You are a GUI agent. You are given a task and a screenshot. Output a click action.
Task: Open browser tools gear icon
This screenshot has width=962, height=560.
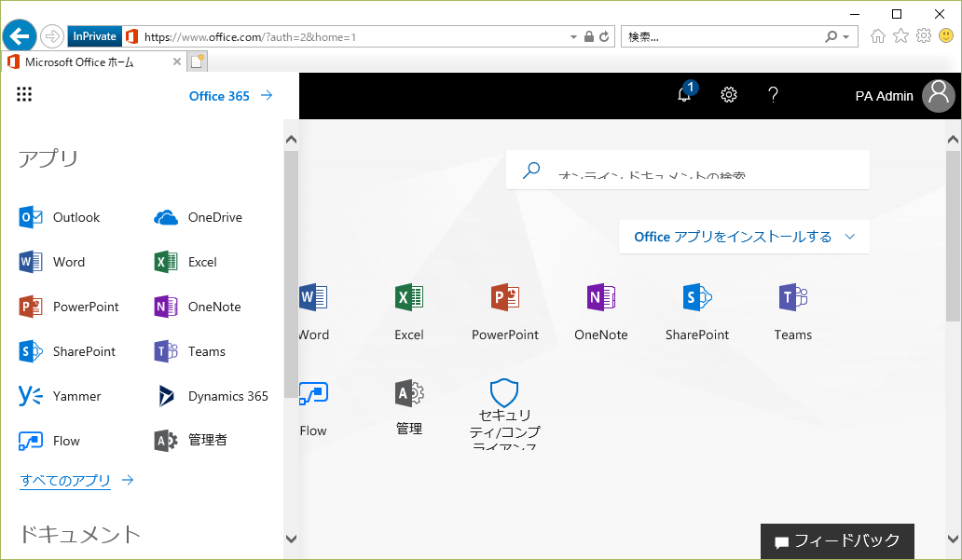[924, 36]
